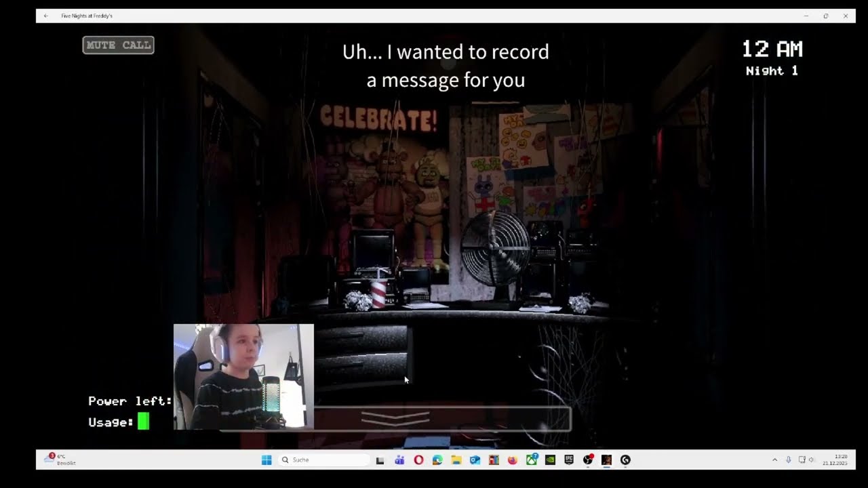Launch Microsoft Edge from the taskbar
This screenshot has width=868, height=488.
point(437,460)
